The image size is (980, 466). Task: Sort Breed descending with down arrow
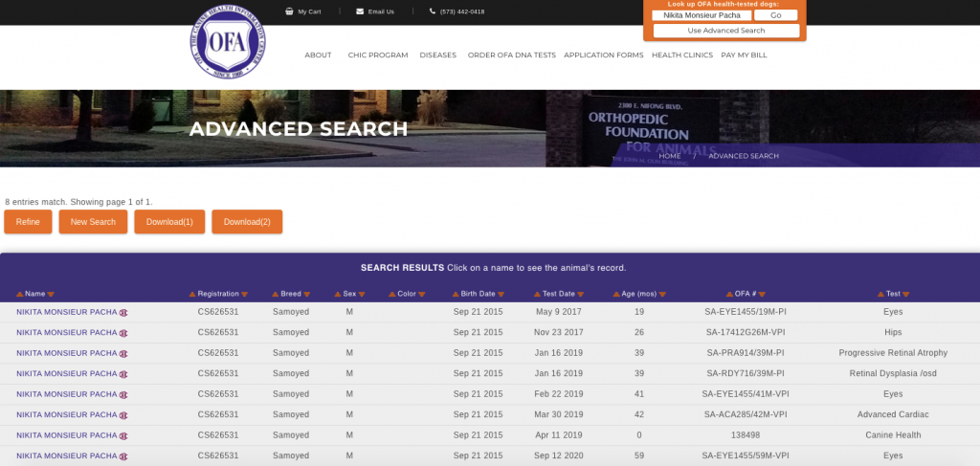click(x=306, y=294)
